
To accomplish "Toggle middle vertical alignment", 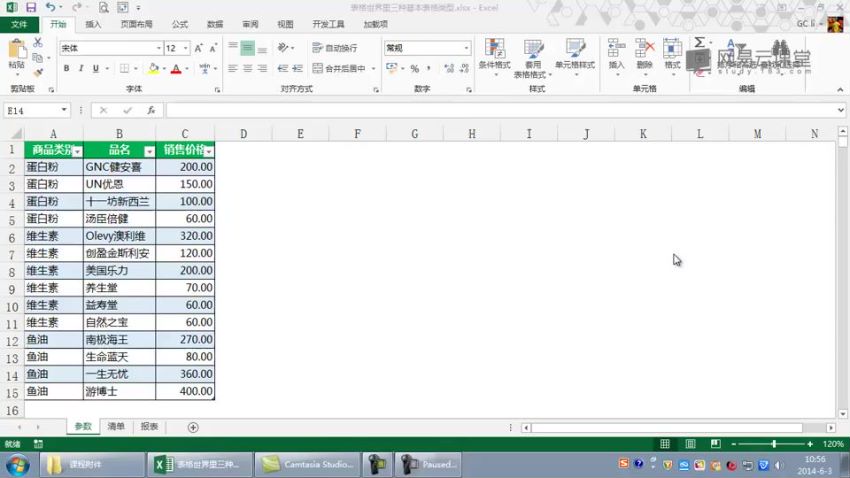I will point(247,48).
